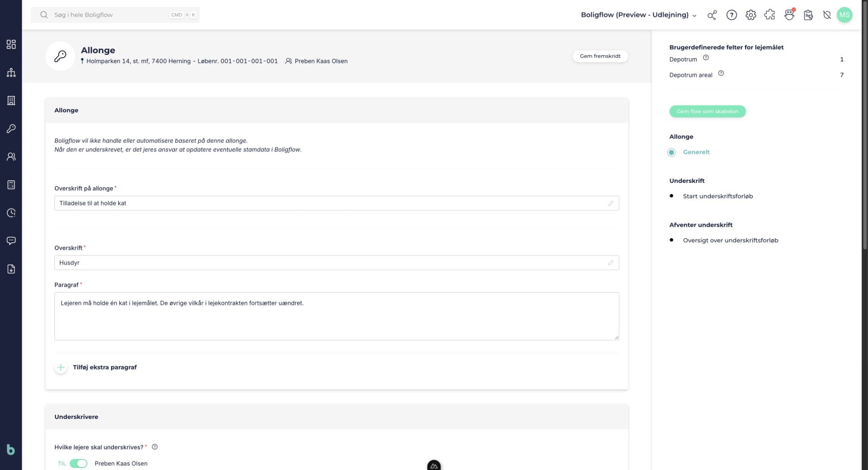Viewport: 868px width, 470px height.
Task: Open the tenants people icon in sidebar
Action: click(x=11, y=157)
